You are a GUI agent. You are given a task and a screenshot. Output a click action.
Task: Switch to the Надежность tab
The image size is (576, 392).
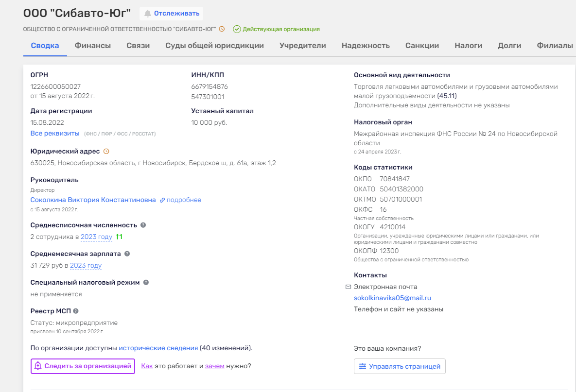[x=366, y=46]
